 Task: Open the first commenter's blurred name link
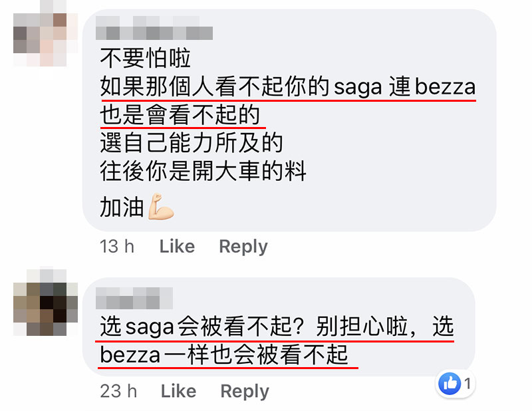pyautogui.click(x=154, y=27)
